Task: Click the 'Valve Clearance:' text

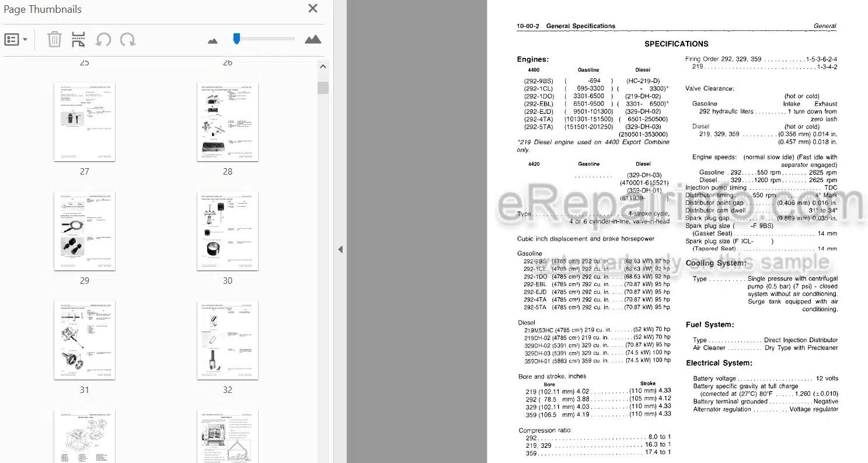Action: click(710, 89)
